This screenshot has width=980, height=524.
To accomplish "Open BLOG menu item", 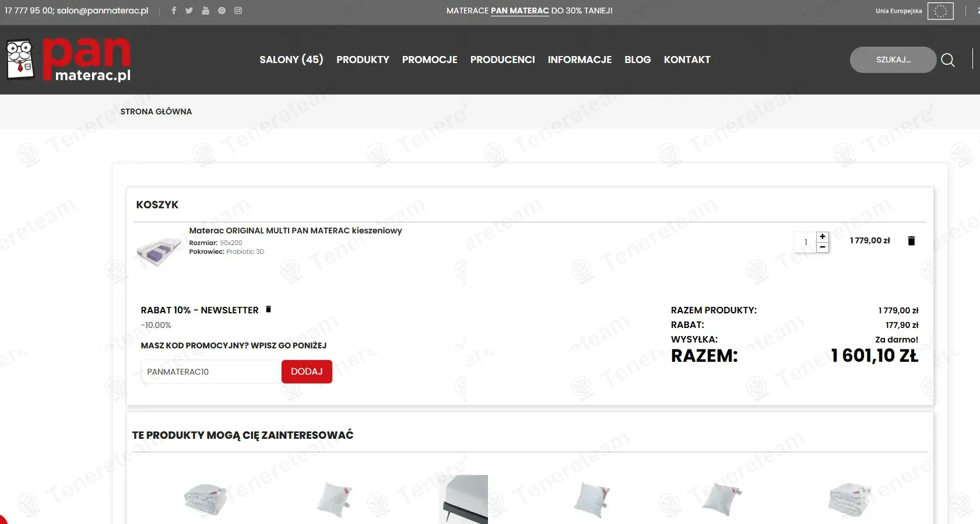I will (638, 60).
